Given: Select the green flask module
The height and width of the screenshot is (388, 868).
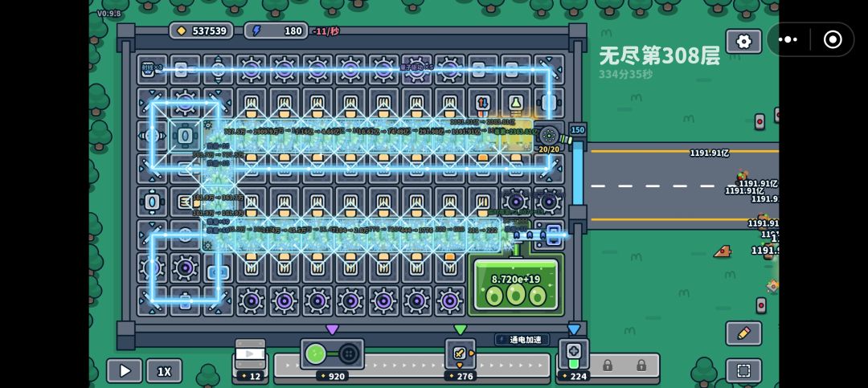Looking at the screenshot, I should [516, 103].
